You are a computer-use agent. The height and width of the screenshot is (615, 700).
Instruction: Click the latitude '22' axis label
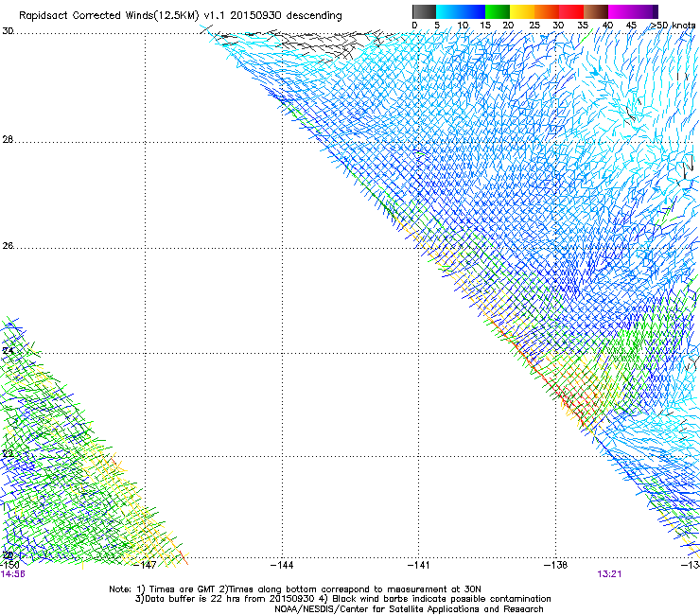8,454
